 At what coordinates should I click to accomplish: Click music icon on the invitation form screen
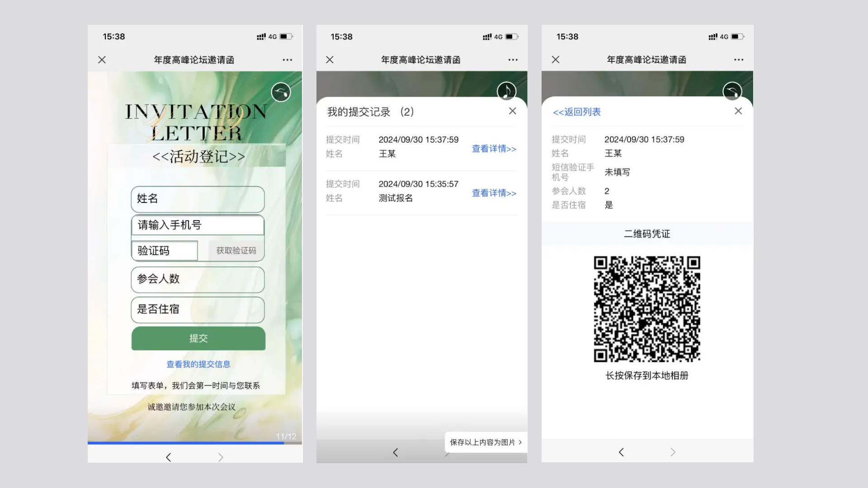281,92
